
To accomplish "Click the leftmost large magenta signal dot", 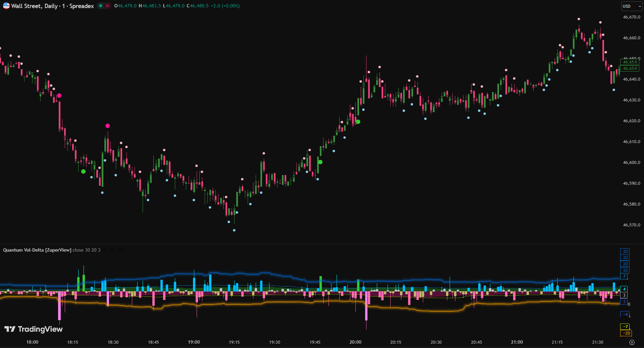I will [x=59, y=96].
